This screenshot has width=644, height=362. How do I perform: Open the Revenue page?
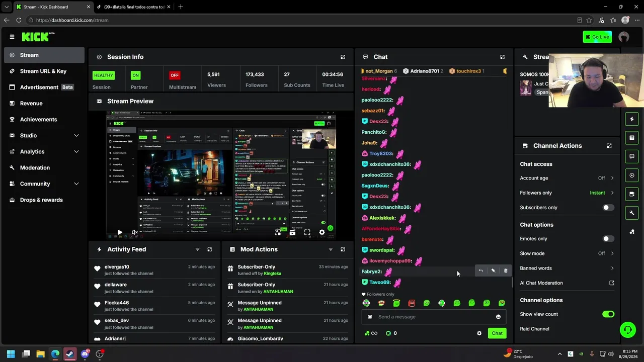point(44,103)
